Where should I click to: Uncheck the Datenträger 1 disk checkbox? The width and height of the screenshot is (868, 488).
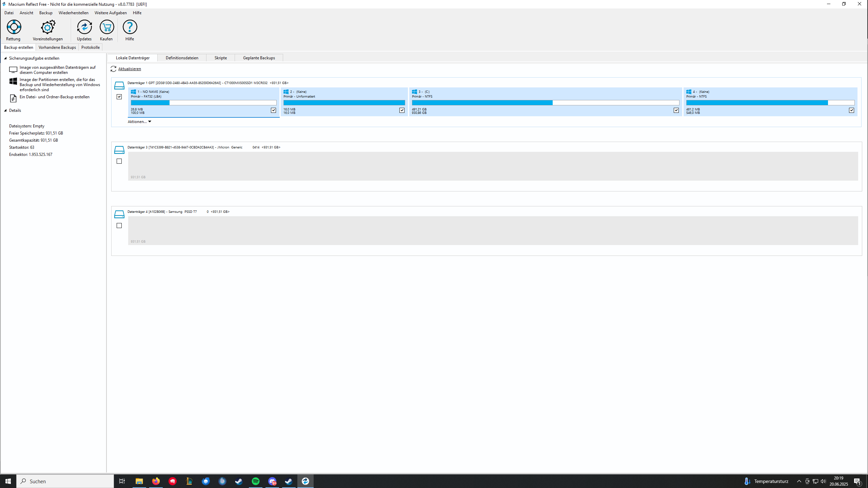119,97
